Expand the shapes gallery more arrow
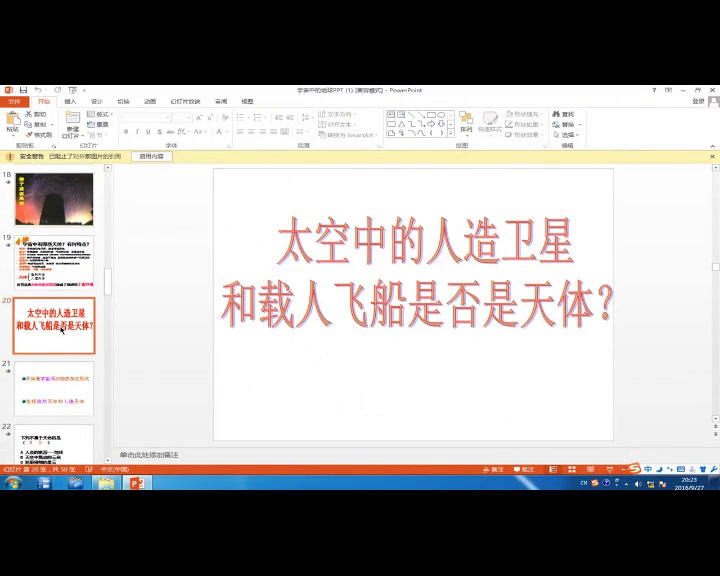720x576 pixels. tap(452, 134)
